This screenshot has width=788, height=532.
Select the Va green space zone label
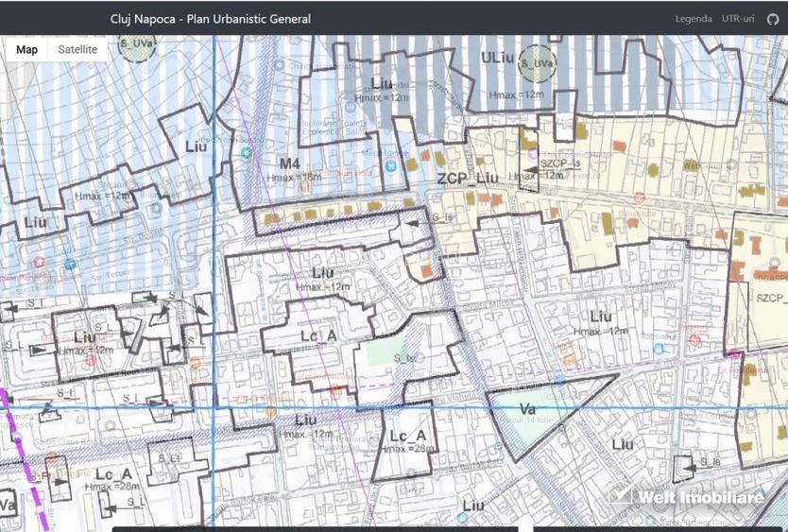[528, 409]
